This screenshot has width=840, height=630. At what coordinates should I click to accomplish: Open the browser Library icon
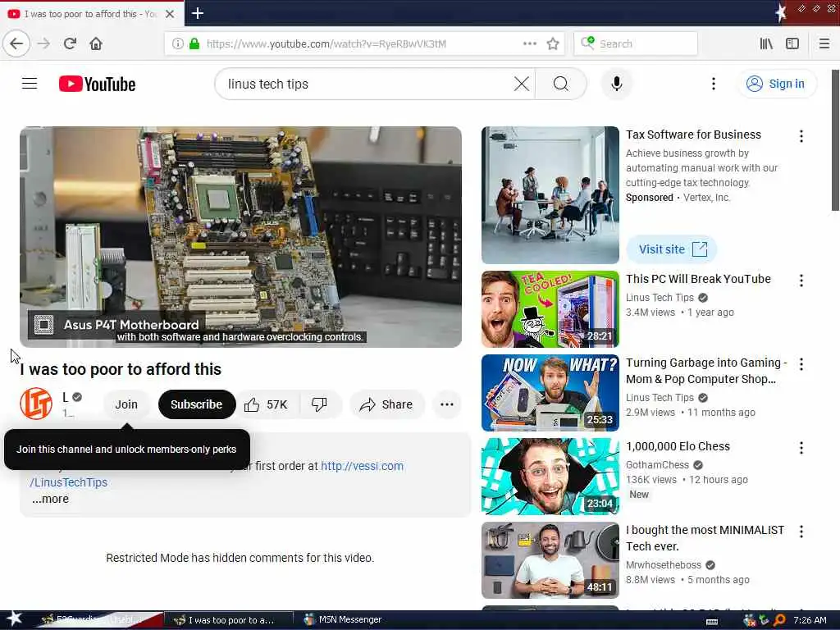tap(766, 43)
